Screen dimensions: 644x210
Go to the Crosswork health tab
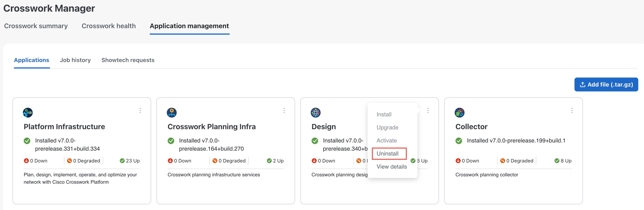pyautogui.click(x=109, y=26)
